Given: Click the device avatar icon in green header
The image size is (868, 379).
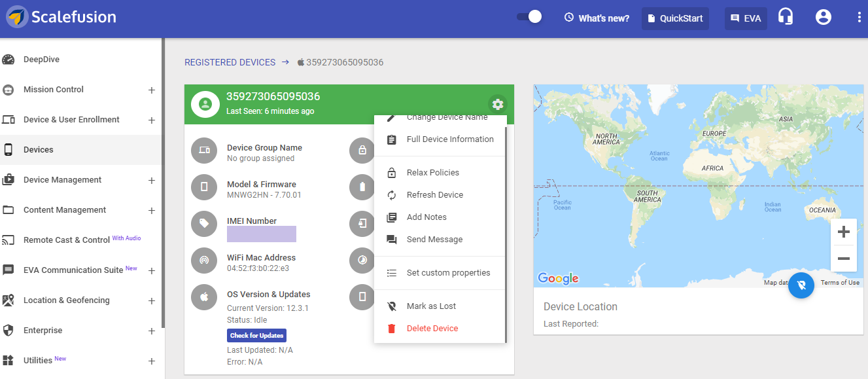Looking at the screenshot, I should (205, 104).
